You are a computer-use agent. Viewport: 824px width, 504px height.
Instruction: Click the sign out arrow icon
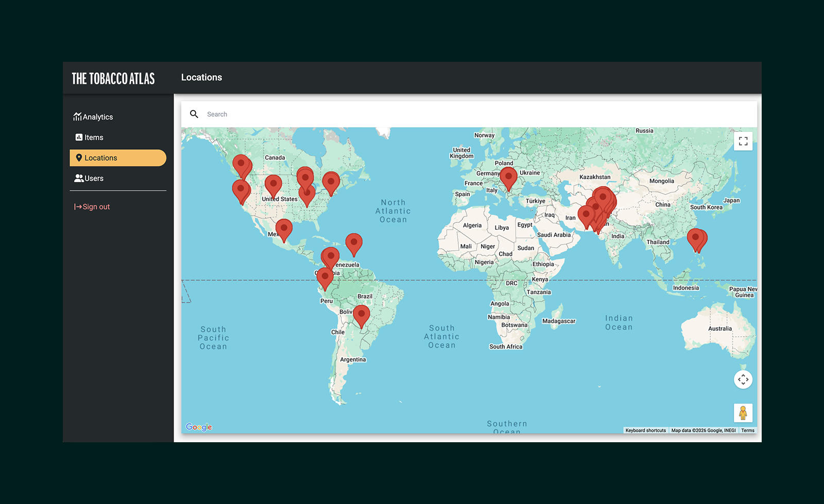point(77,206)
